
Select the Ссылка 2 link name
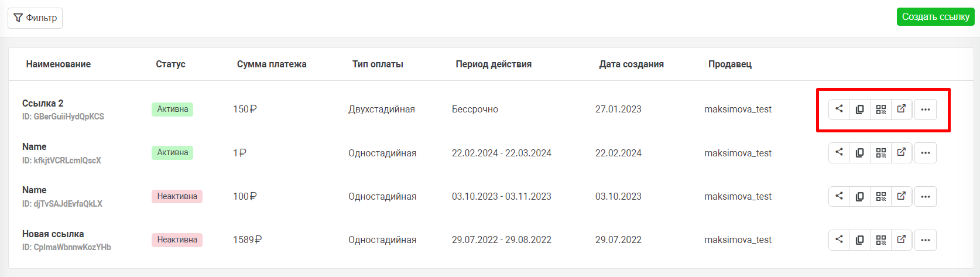43,103
